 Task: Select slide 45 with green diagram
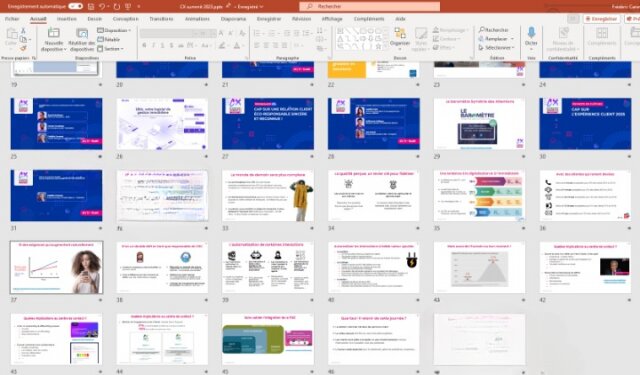tap(268, 339)
